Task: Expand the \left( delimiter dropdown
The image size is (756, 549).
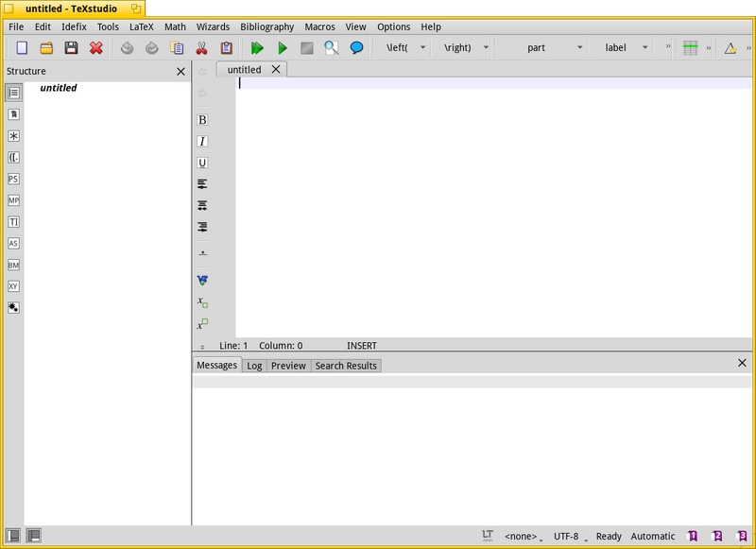Action: tap(422, 47)
